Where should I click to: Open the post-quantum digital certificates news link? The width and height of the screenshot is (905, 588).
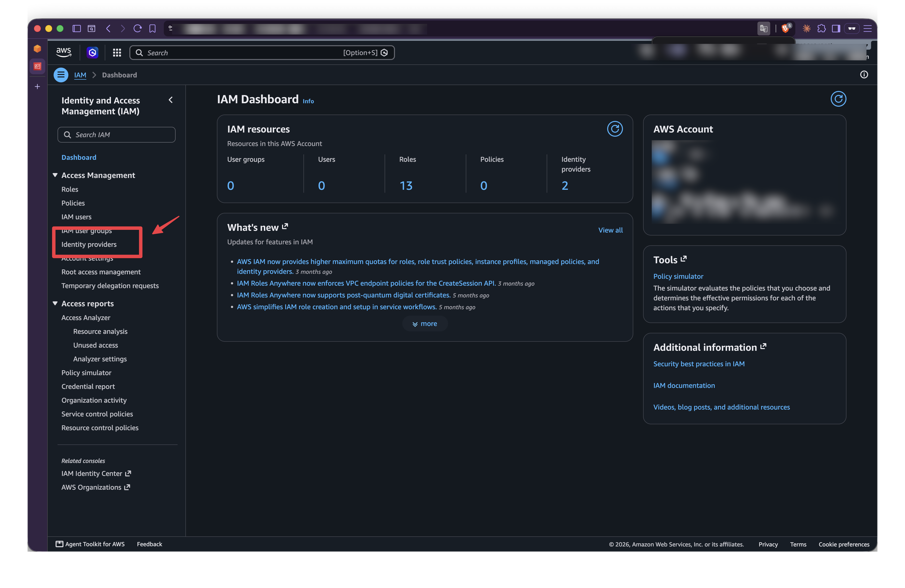[344, 295]
